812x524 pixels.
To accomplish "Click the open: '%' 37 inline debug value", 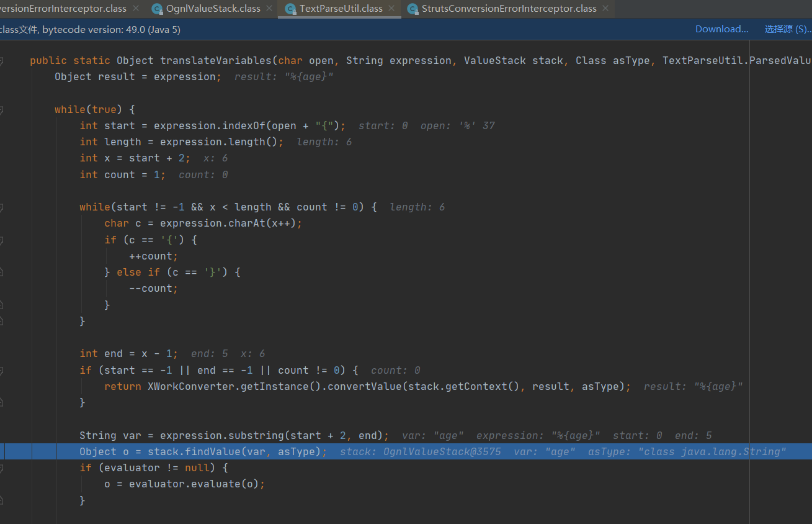I will 458,125.
